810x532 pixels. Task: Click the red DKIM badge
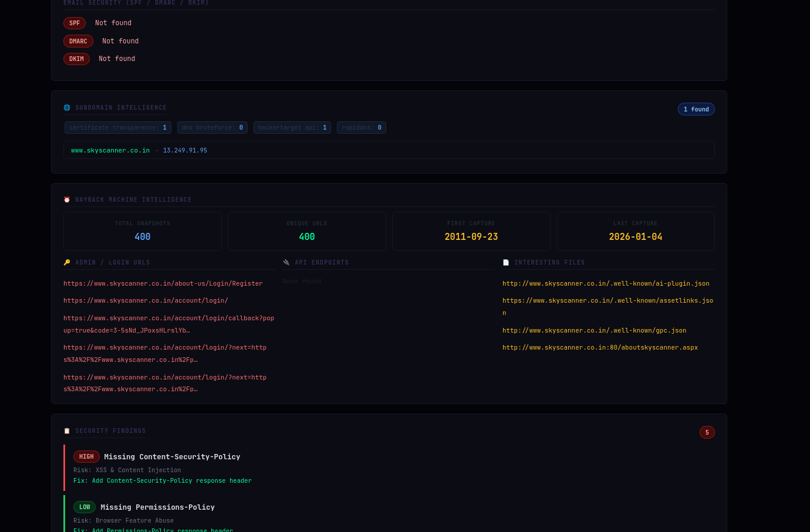coord(76,59)
